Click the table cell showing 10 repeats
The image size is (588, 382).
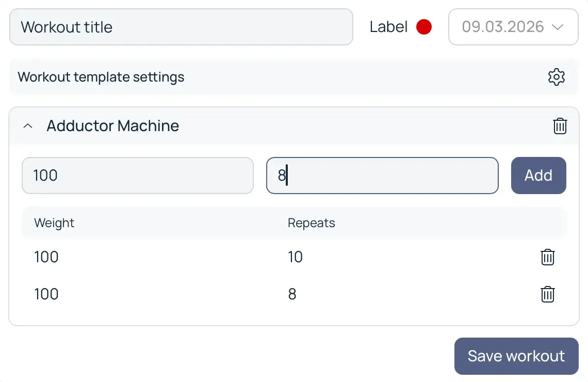click(x=295, y=257)
